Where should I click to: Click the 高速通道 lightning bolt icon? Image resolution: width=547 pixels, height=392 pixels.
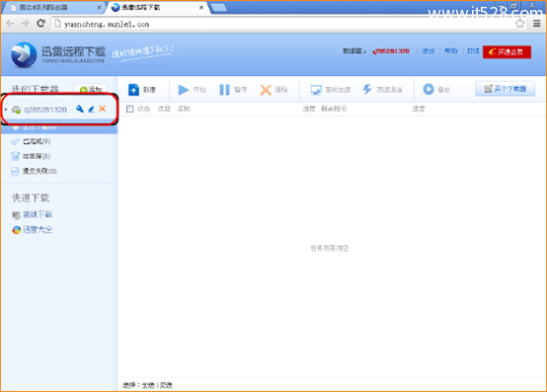pyautogui.click(x=367, y=89)
